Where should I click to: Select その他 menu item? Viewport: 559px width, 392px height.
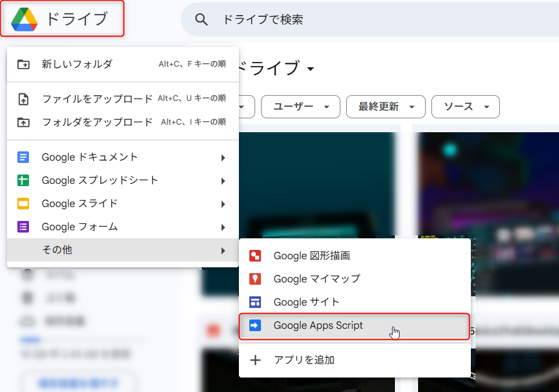[x=122, y=250]
